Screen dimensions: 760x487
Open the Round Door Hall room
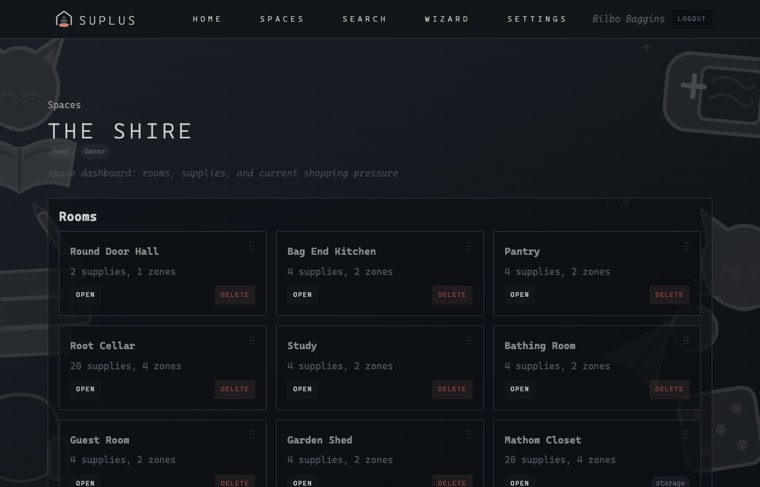coord(85,295)
